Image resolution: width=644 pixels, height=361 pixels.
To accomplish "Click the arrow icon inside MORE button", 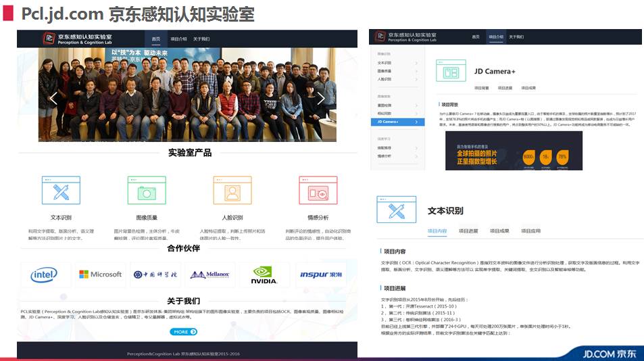I will [193, 332].
